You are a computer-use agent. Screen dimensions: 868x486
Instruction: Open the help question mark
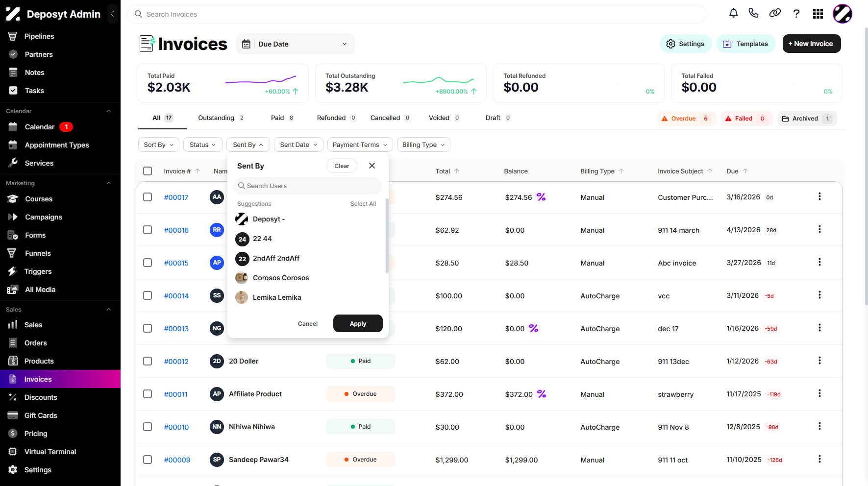coord(796,14)
